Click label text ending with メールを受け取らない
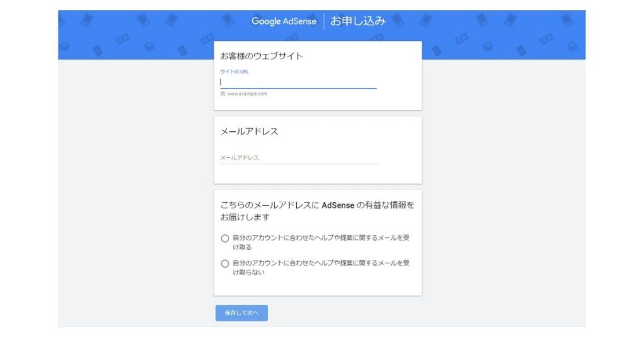Viewport: 644px width, 338px height. tap(321, 268)
